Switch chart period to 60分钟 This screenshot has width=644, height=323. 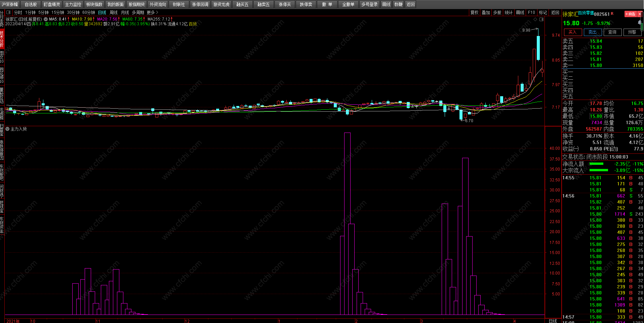point(89,12)
